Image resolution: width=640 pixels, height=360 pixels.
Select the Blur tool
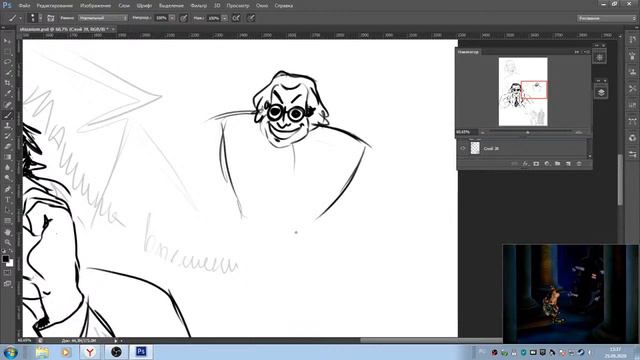[x=7, y=167]
